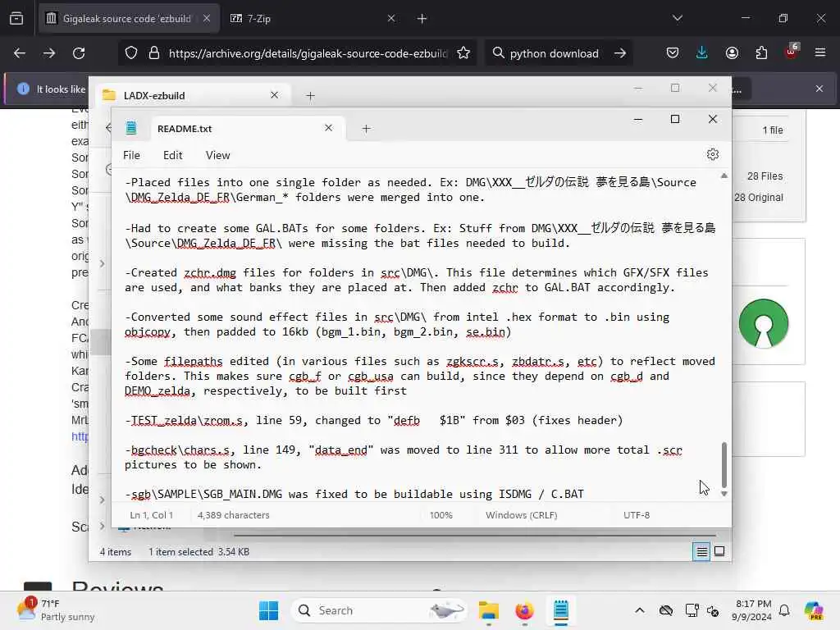
Task: Click the taskbar Search box
Action: [378, 610]
